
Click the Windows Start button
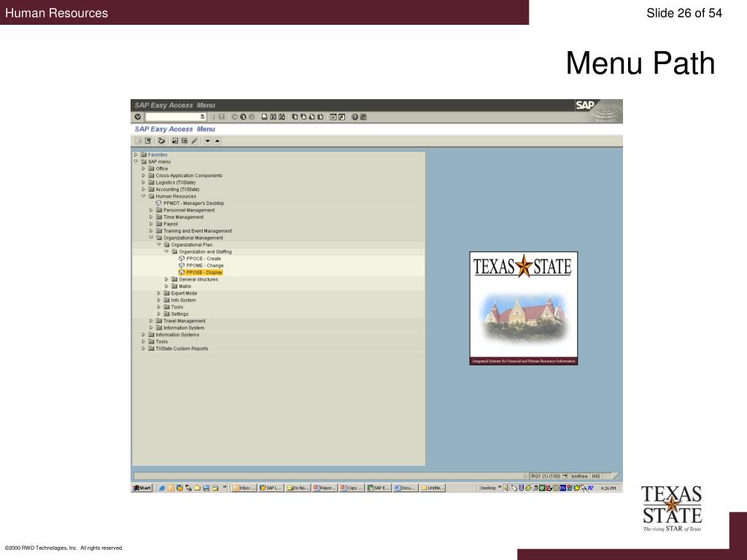point(142,488)
